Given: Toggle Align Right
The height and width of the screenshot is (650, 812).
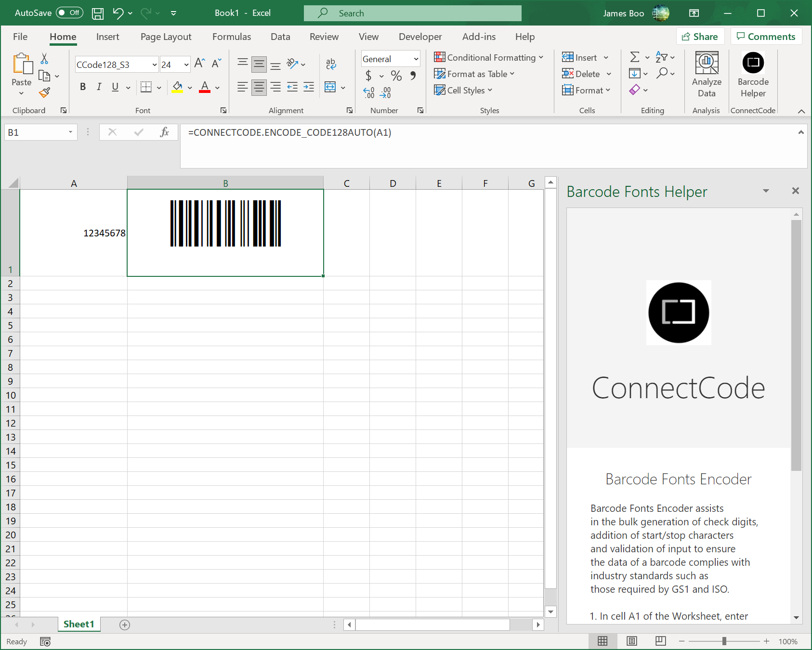Looking at the screenshot, I should click(x=275, y=87).
